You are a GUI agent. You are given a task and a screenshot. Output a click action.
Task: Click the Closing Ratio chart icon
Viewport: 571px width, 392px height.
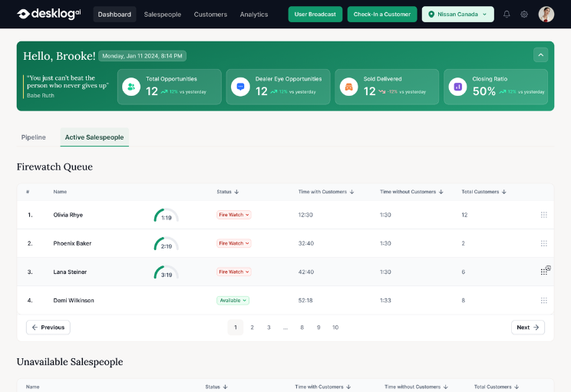coord(458,87)
